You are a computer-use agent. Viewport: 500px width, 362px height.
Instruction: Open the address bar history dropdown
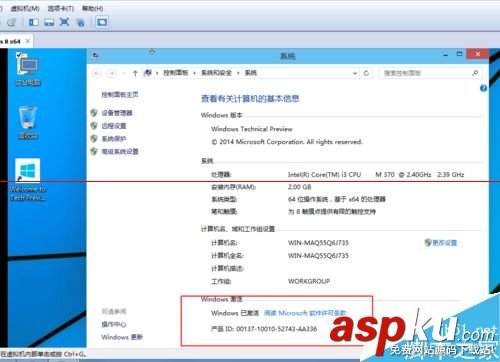coord(355,73)
